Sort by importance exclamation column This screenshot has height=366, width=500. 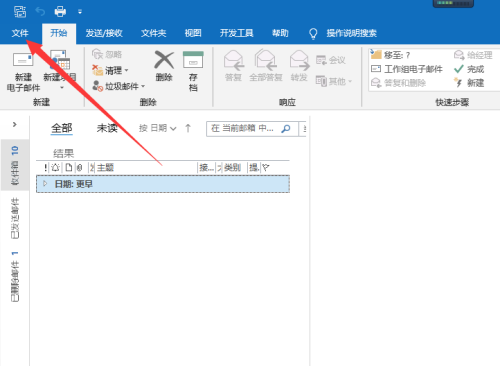[46, 167]
